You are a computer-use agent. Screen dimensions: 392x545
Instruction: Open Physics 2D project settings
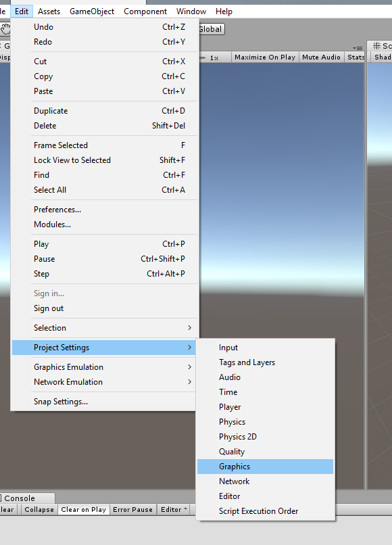265,437
